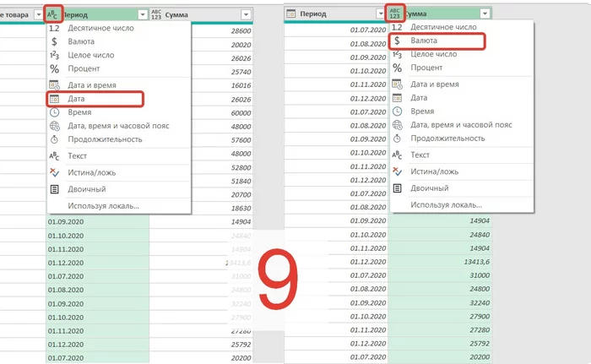Click the ABC text type icon on the left Период column

point(52,14)
